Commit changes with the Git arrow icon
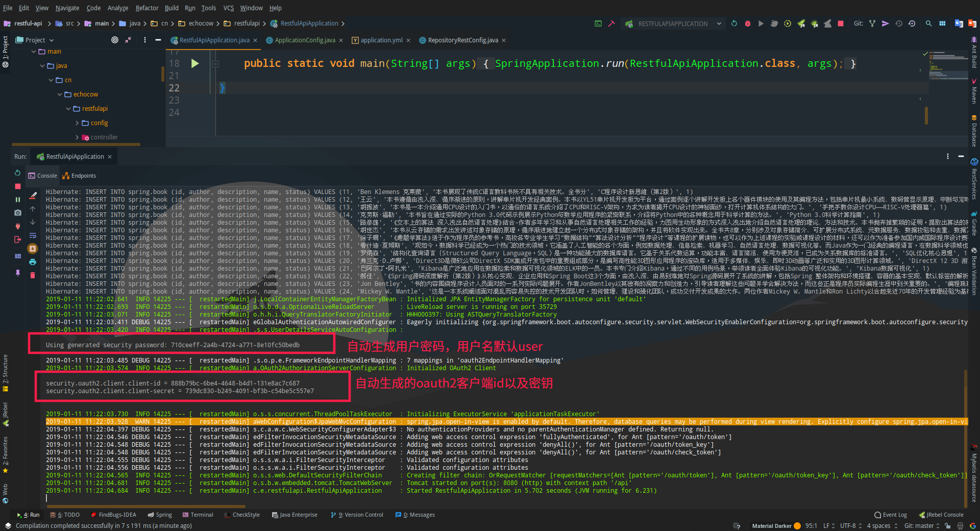The height and width of the screenshot is (531, 980). (x=886, y=23)
